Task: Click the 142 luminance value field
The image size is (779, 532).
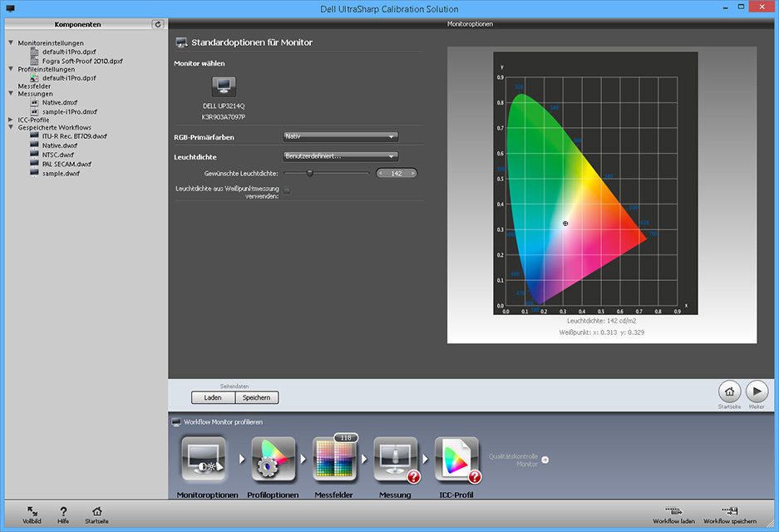Action: [x=397, y=174]
